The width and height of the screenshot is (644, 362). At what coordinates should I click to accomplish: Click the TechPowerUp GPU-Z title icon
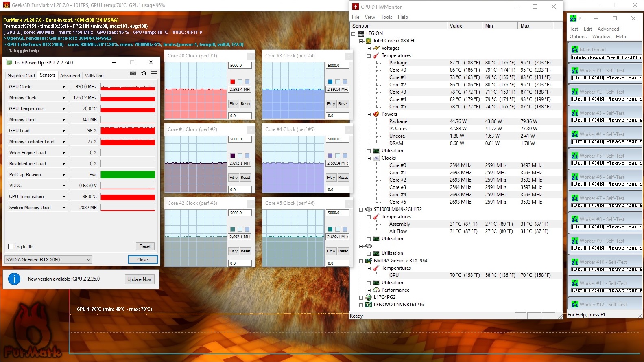pyautogui.click(x=9, y=63)
